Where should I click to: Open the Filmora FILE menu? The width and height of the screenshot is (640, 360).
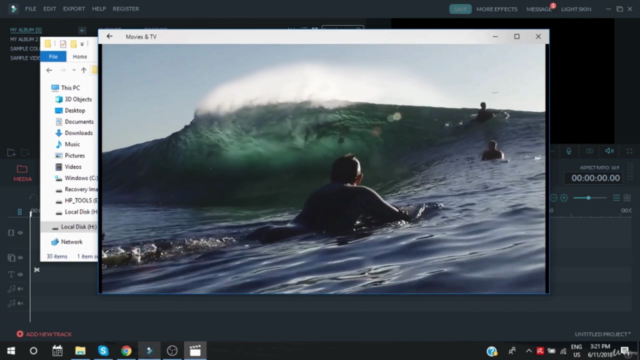pyautogui.click(x=30, y=9)
